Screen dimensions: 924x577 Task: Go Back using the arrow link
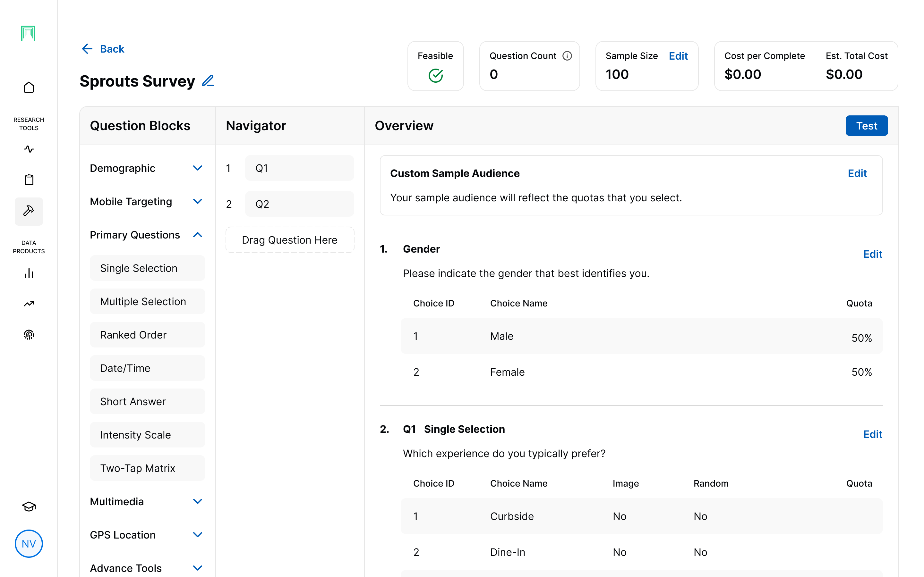click(103, 49)
